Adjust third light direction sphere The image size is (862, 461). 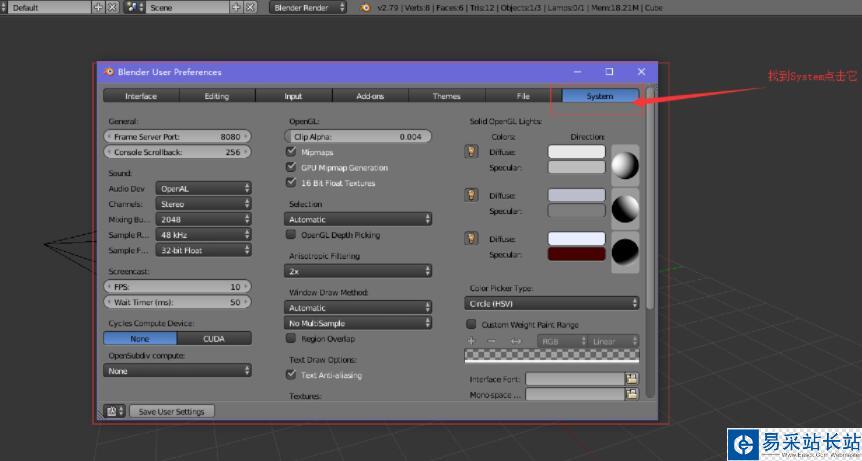pyautogui.click(x=626, y=252)
